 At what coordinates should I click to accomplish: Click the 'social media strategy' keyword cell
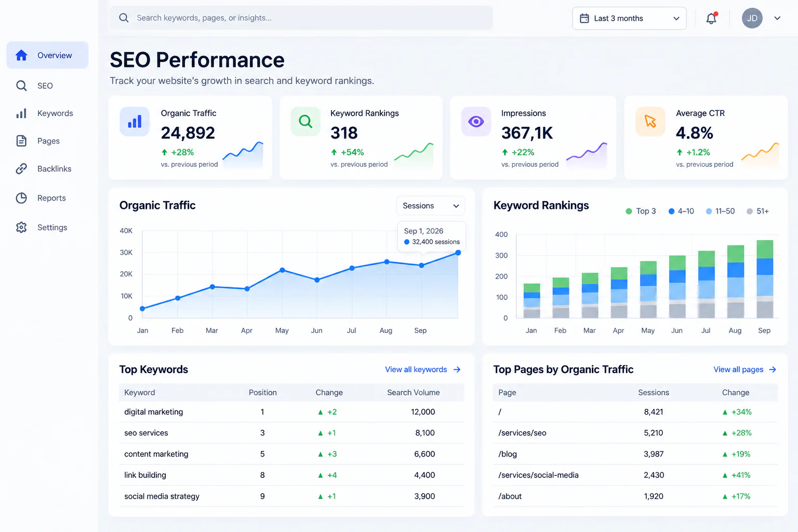[162, 496]
